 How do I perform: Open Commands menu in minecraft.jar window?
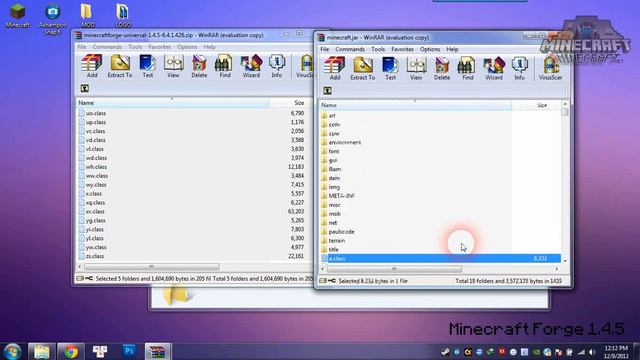coord(350,49)
